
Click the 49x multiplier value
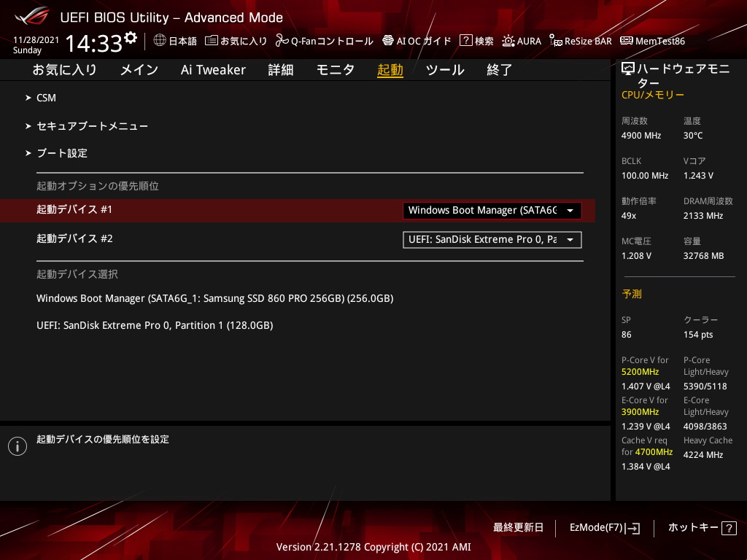pyautogui.click(x=628, y=216)
